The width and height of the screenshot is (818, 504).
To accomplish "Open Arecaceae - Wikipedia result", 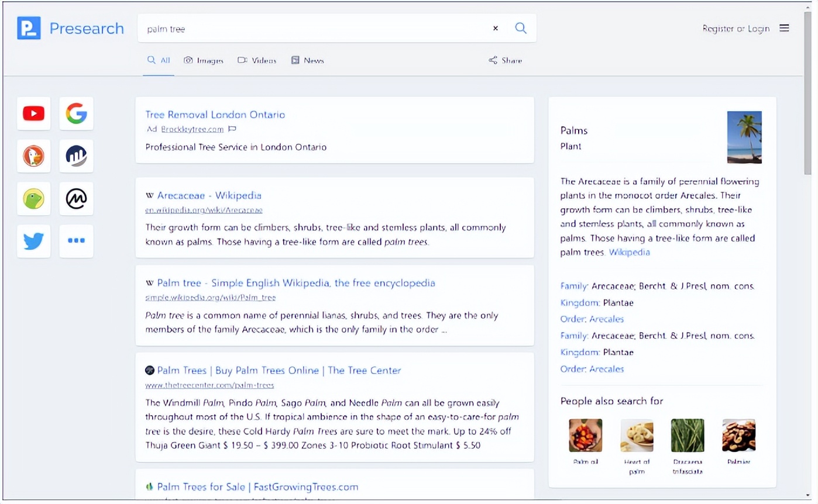I will 209,195.
